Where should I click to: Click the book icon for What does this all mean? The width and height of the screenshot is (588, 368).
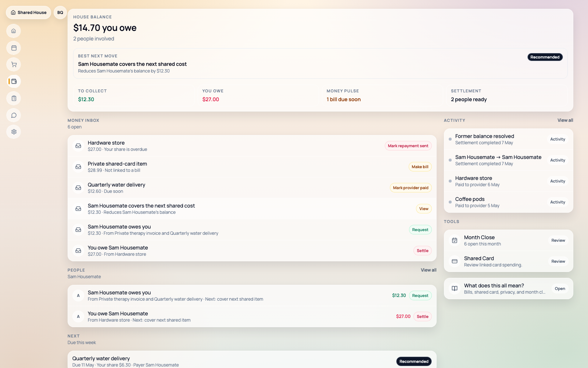tap(455, 289)
